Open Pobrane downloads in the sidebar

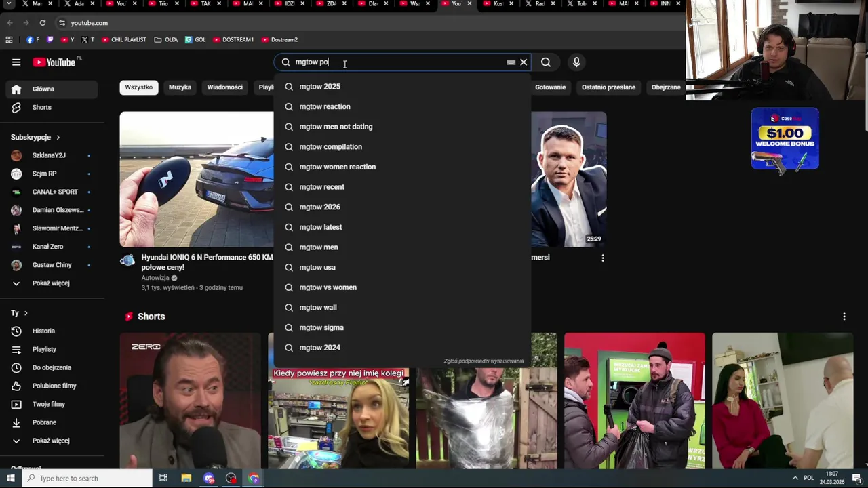point(52,423)
